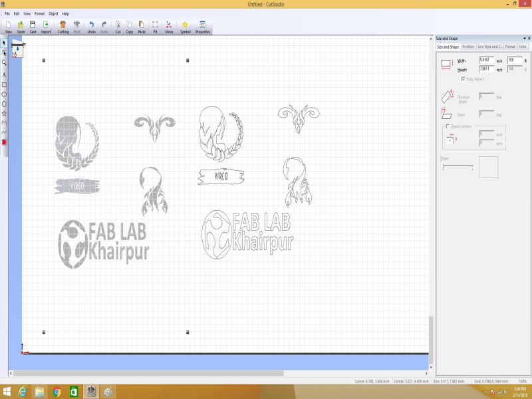Screen dimensions: 532x399
Task: Select the Text tool
Action: 4,74
